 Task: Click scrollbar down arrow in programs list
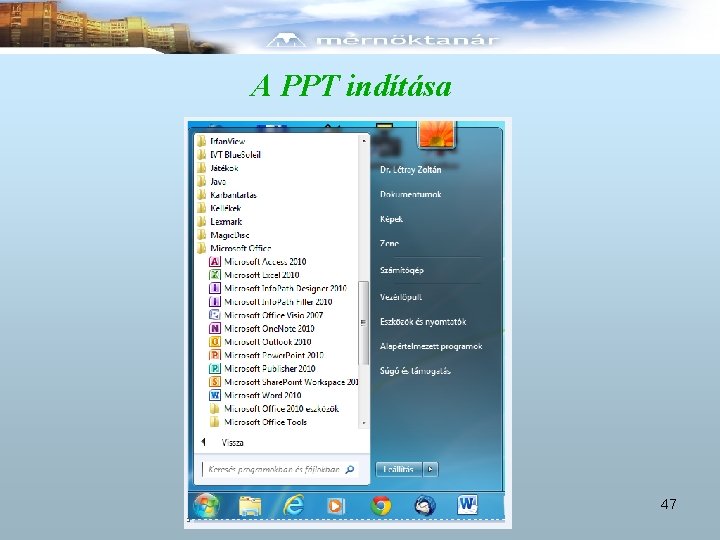click(x=364, y=423)
